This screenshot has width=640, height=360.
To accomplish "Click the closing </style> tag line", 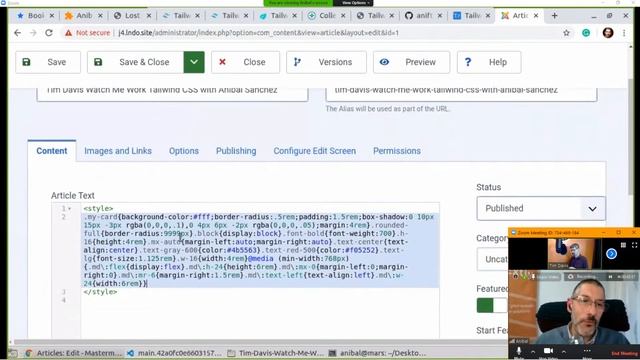I will point(100,292).
